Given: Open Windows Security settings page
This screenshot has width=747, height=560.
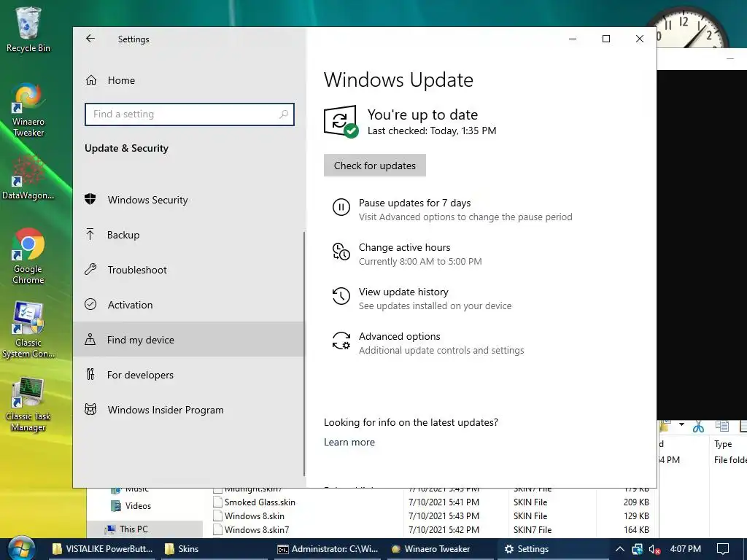Looking at the screenshot, I should 188,200.
